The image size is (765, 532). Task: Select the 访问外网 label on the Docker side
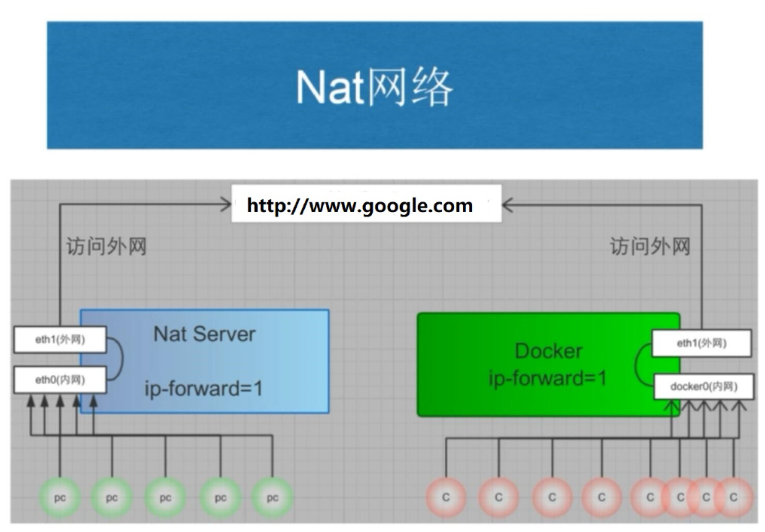click(x=650, y=246)
